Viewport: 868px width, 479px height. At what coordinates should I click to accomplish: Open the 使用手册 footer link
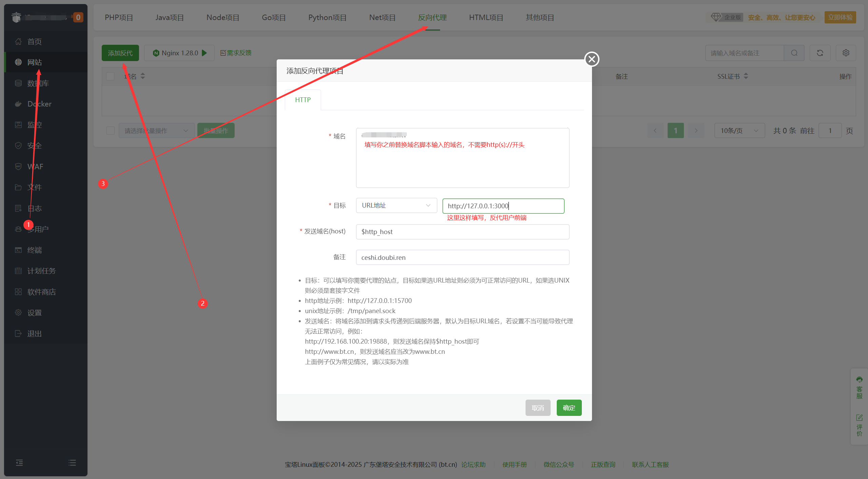tap(515, 464)
